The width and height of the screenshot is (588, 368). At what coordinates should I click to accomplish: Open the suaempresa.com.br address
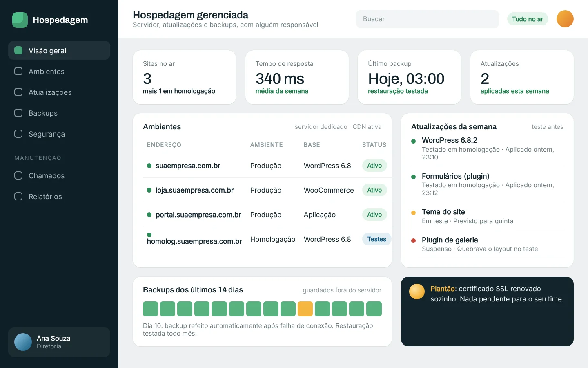pyautogui.click(x=188, y=166)
